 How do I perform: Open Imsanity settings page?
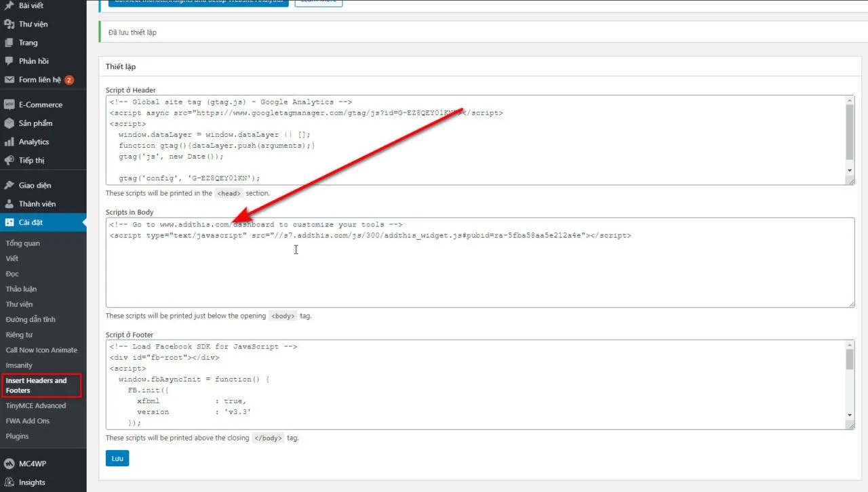19,365
